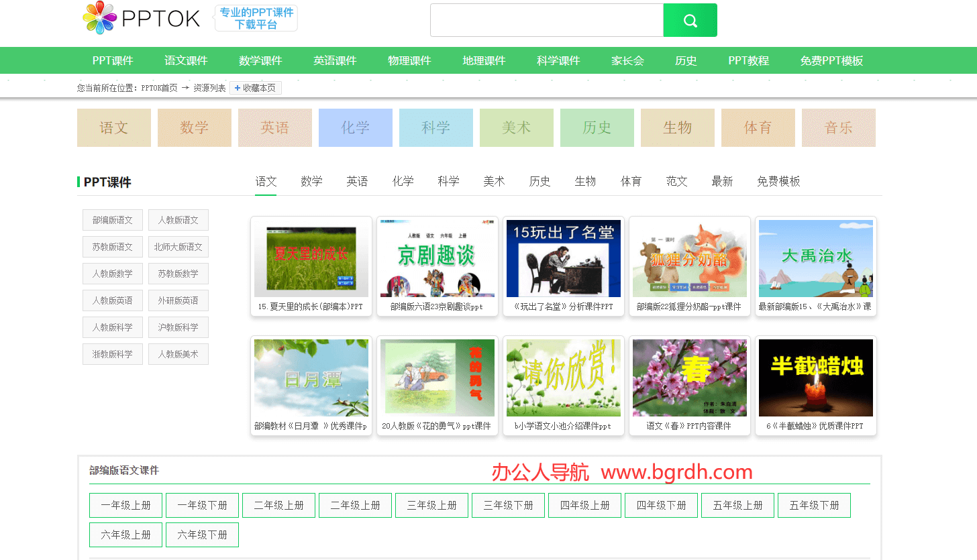Select the light-blue 科学 subject tile

click(436, 127)
